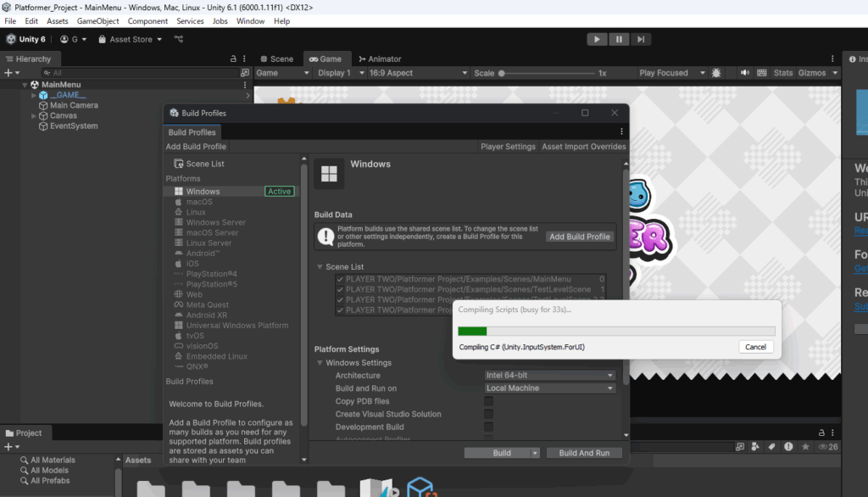Enable Create Visual Studio Solution checkbox

[x=488, y=415]
